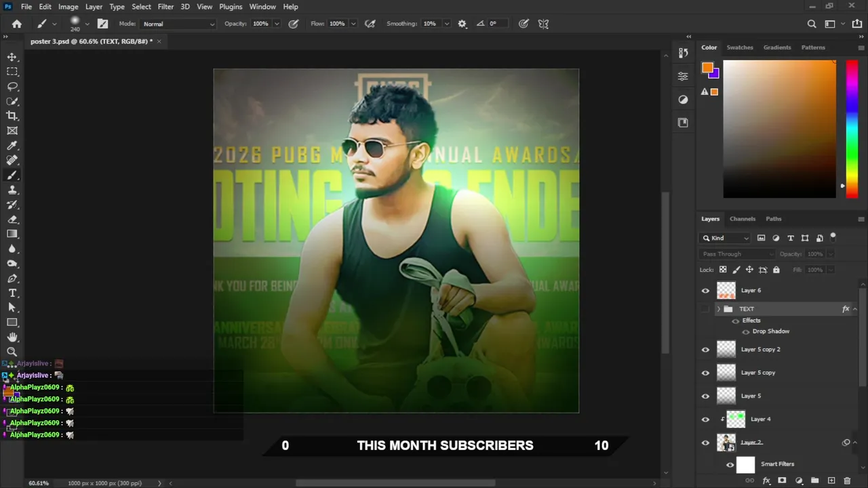Click the delete layer trash icon
Screen dimensions: 868x488
[847, 481]
